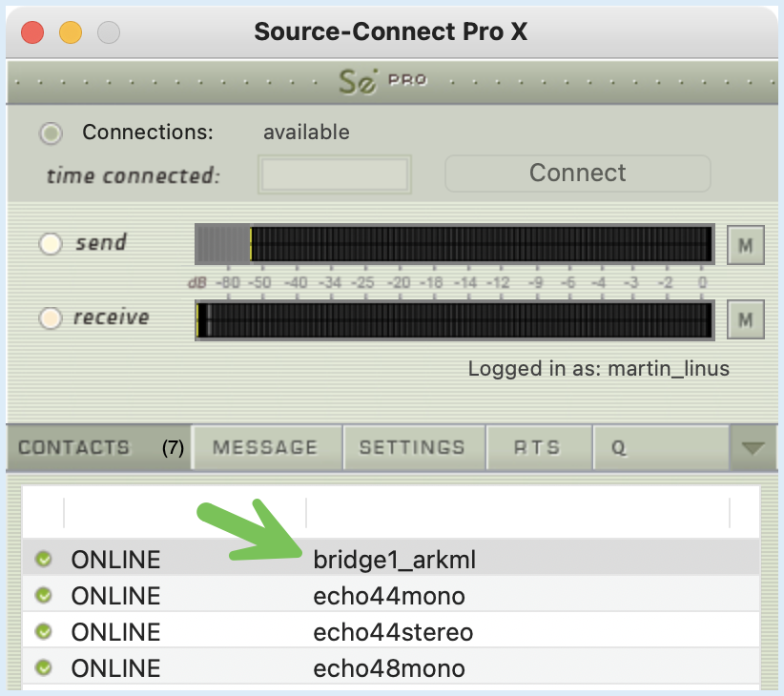Click the echo44stereo online status icon
Image resolution: width=784 pixels, height=696 pixels.
pyautogui.click(x=44, y=631)
